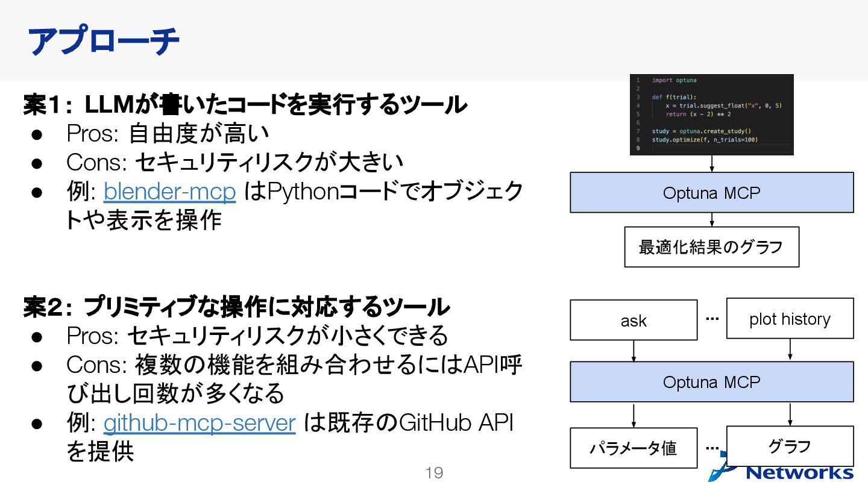Open the blender-mcp hyperlink
The width and height of the screenshot is (868, 488).
(169, 192)
